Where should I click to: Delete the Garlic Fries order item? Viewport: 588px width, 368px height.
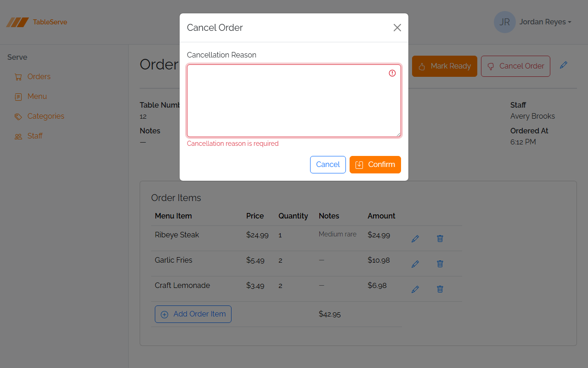tap(440, 264)
